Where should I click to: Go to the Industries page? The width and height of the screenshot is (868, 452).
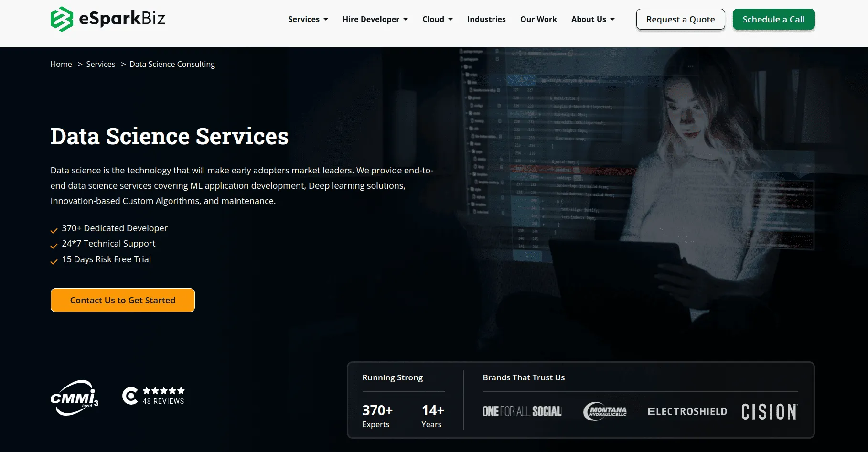(486, 19)
